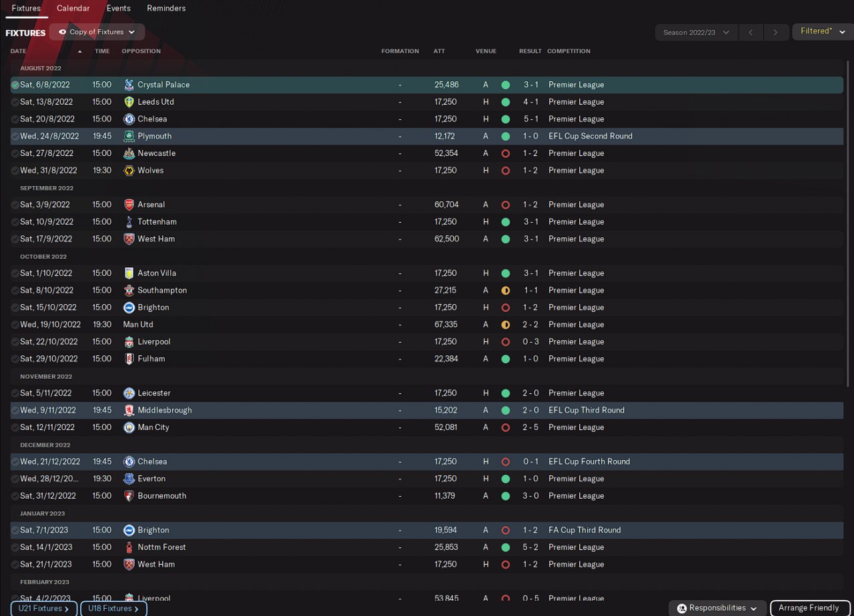Toggle the tick on the Sat 1/10/2022 fixture
The width and height of the screenshot is (854, 616).
[x=15, y=273]
